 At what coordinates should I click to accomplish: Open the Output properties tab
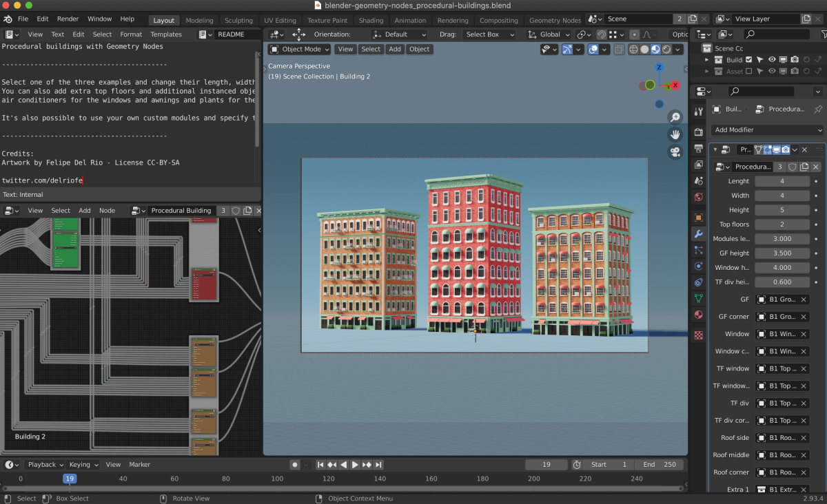699,148
